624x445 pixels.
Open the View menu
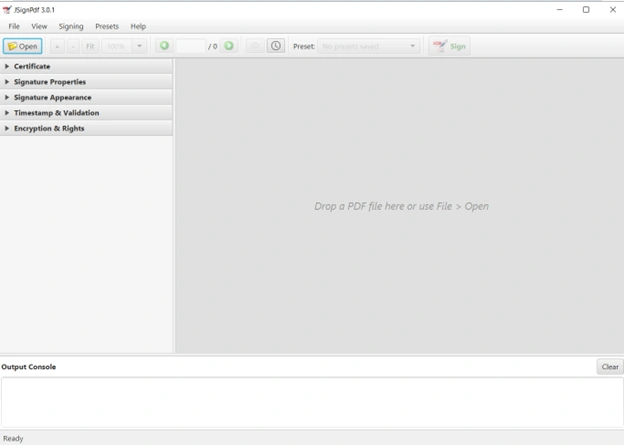39,26
